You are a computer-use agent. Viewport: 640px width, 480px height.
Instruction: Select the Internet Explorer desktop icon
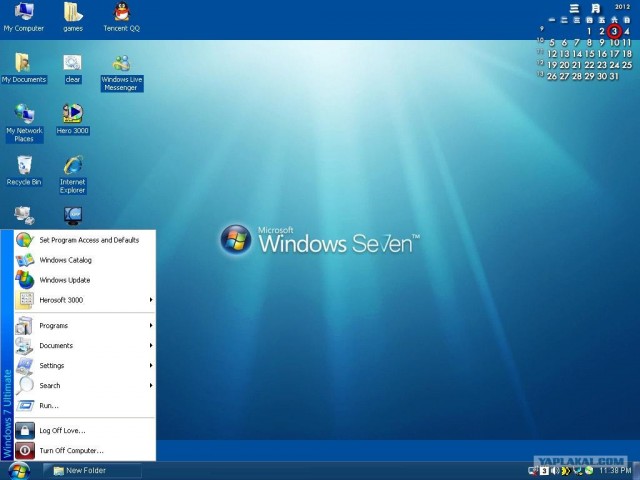(73, 174)
